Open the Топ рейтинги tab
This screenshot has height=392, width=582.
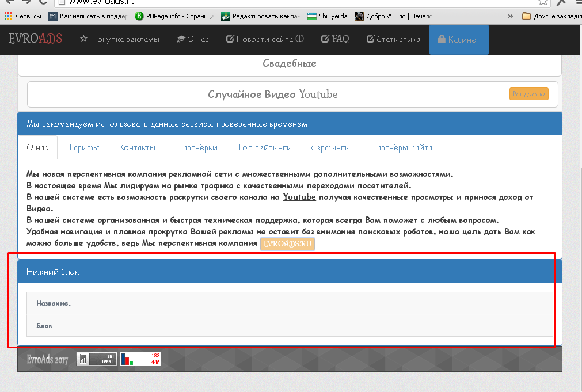264,147
